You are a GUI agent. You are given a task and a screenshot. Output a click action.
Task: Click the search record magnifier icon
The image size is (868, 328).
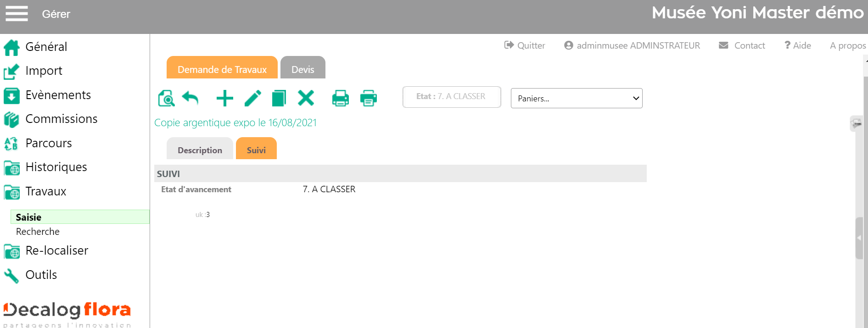166,98
